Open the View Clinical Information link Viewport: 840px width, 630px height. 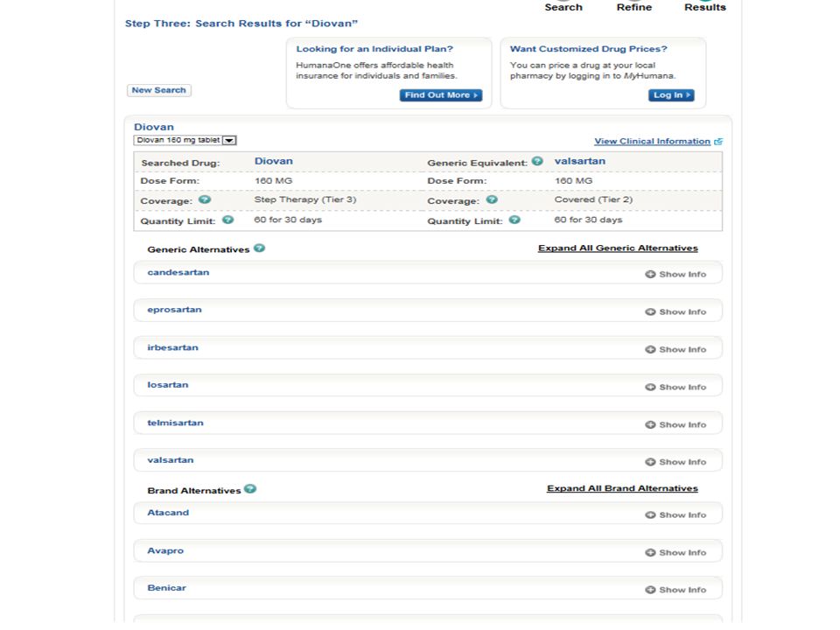click(652, 142)
